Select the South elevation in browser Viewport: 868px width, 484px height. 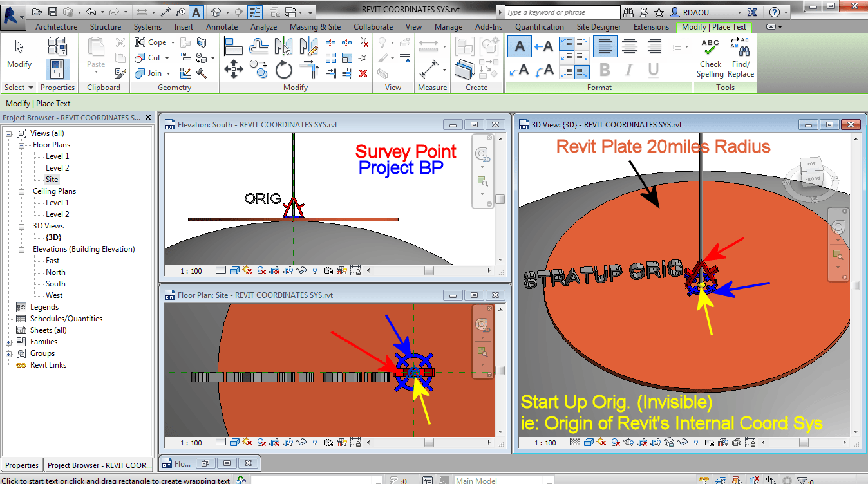click(x=55, y=284)
